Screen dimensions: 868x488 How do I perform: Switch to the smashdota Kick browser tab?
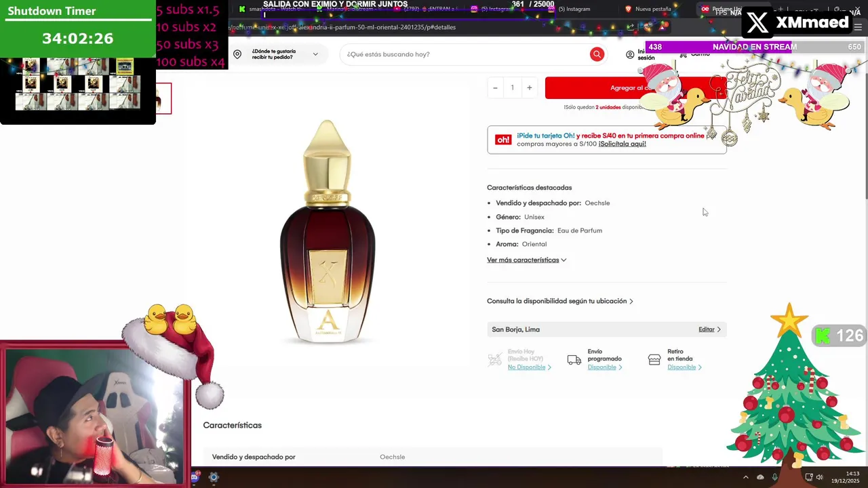[271, 9]
